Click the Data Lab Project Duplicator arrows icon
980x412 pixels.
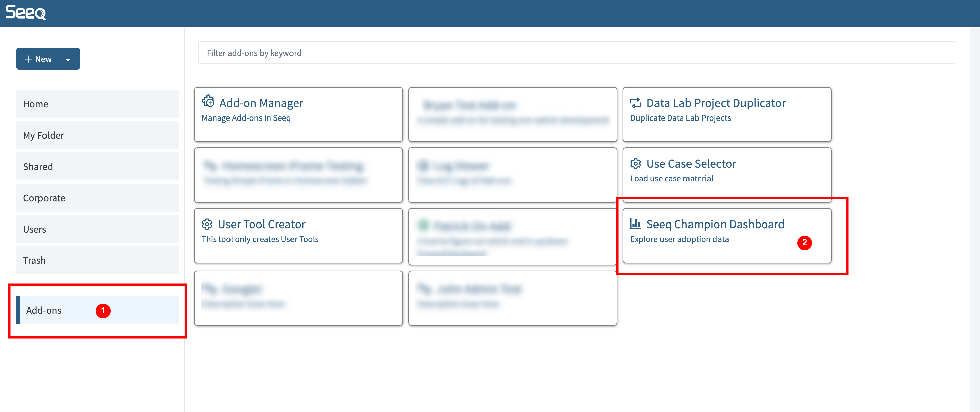[x=635, y=103]
